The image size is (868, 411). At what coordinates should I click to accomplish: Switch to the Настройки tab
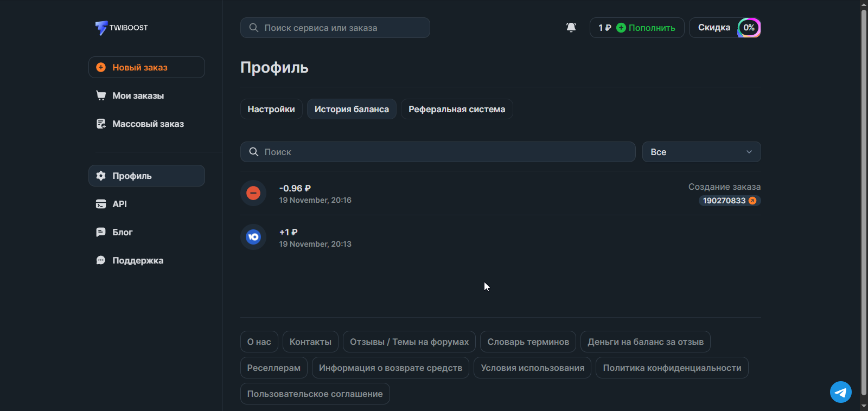pyautogui.click(x=271, y=109)
